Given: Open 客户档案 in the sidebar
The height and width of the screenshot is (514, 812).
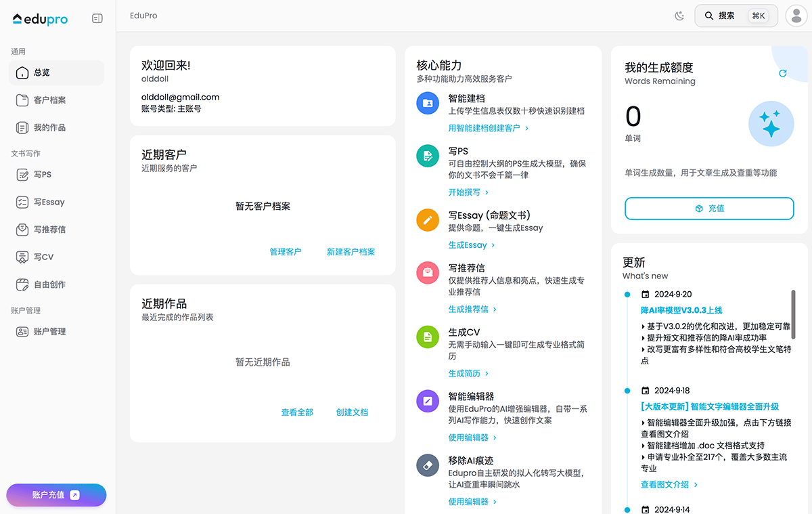Looking at the screenshot, I should pos(49,100).
